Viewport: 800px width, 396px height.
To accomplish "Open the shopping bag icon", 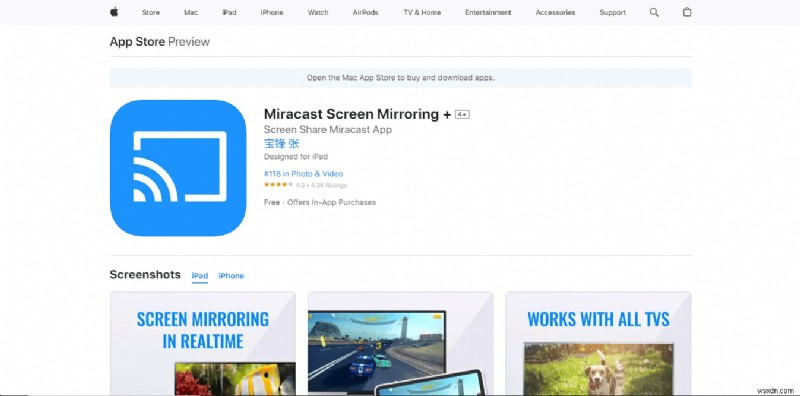I will tap(687, 12).
